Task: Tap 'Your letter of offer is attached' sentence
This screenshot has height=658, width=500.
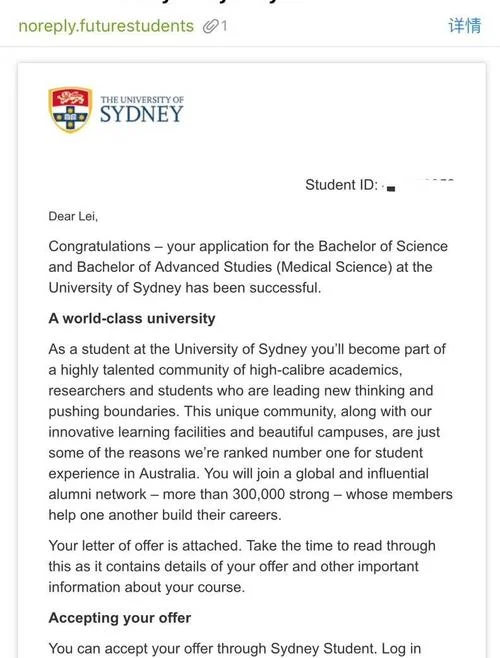Action: click(x=145, y=546)
